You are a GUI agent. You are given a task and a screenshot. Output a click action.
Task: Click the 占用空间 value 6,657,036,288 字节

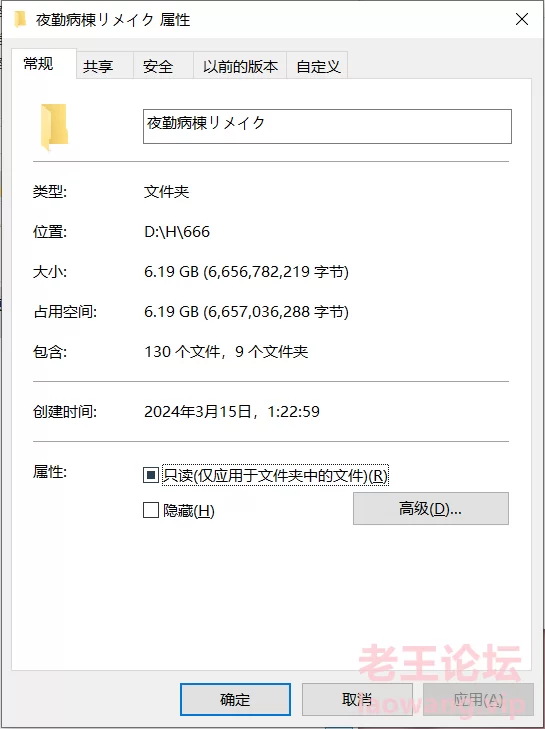point(276,311)
